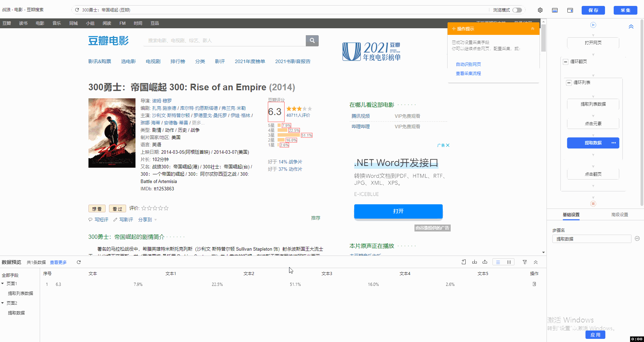Open 2021年度榜单 navigation item
The height and width of the screenshot is (342, 644).
[250, 61]
